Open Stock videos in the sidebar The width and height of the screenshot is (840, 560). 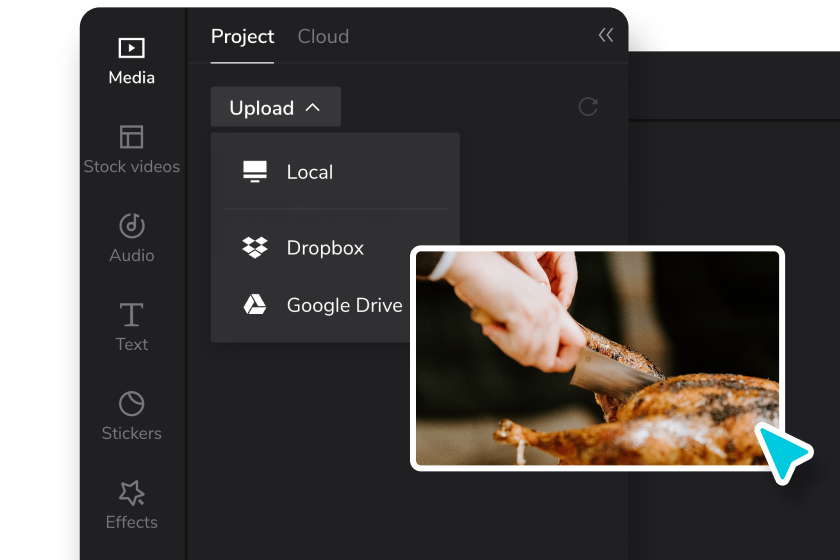131,150
